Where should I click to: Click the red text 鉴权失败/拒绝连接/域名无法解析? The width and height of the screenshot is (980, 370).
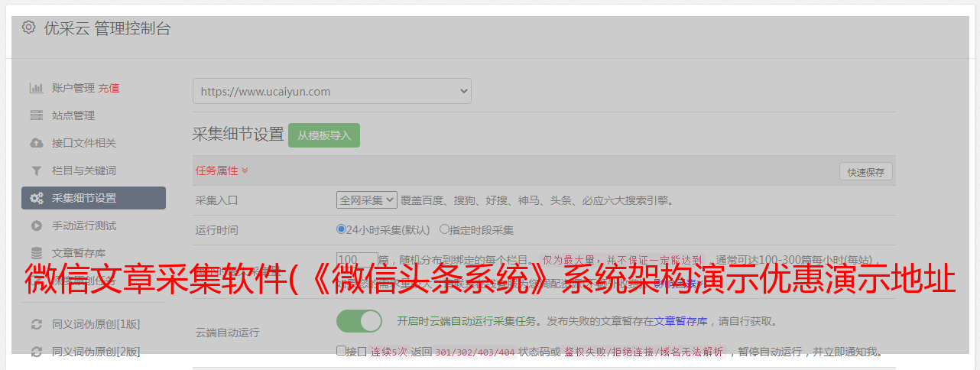[x=644, y=352]
